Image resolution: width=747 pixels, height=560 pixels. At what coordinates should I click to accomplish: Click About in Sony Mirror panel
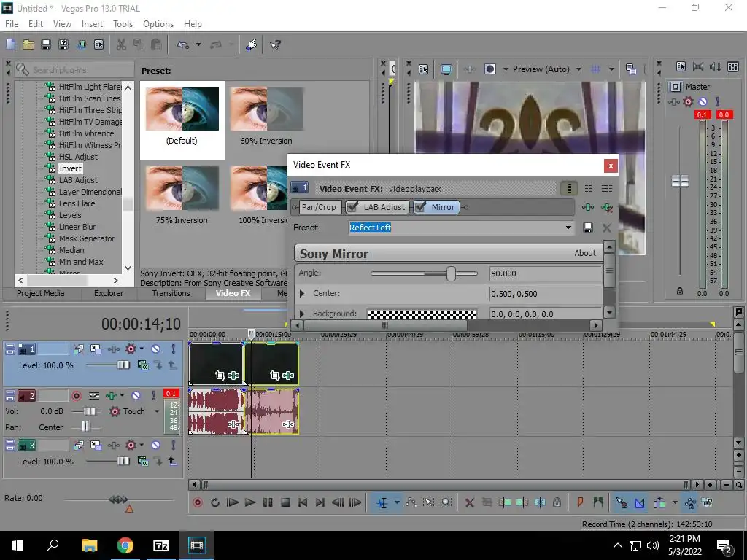[x=584, y=253]
